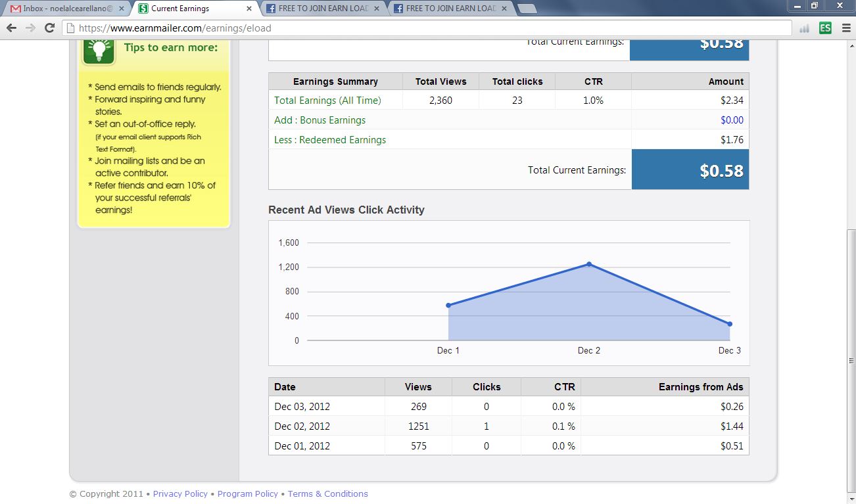856x504 pixels.
Task: Click the $0.00 bonus amount link
Action: (732, 120)
